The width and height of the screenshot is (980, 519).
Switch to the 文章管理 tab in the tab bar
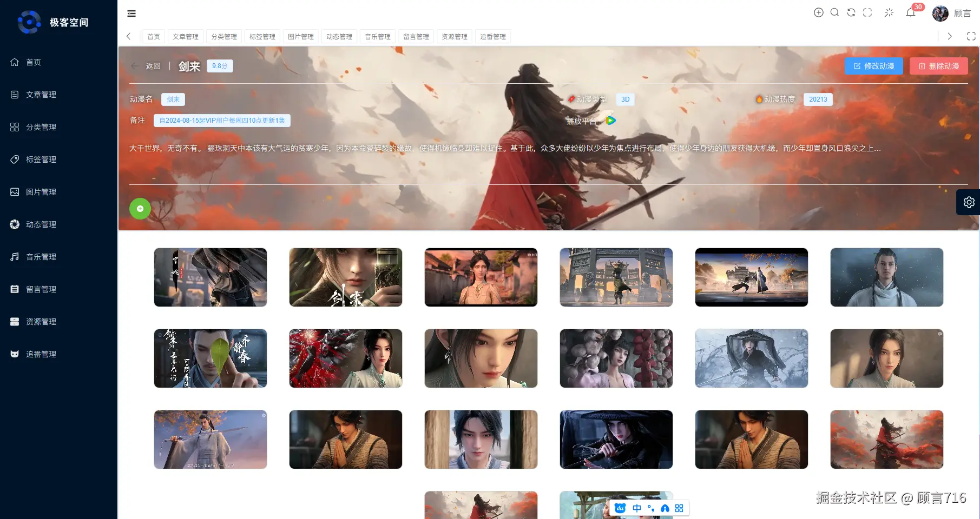(x=186, y=37)
